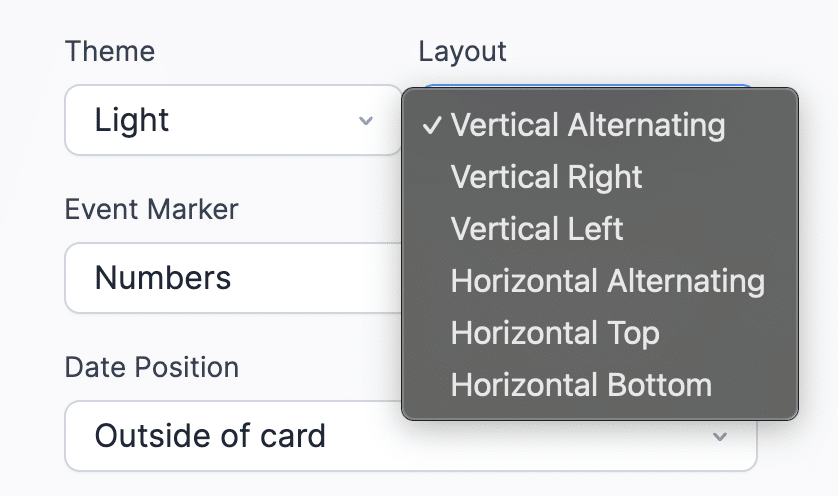
Task: Expand the Date Position dropdown
Action: click(410, 436)
